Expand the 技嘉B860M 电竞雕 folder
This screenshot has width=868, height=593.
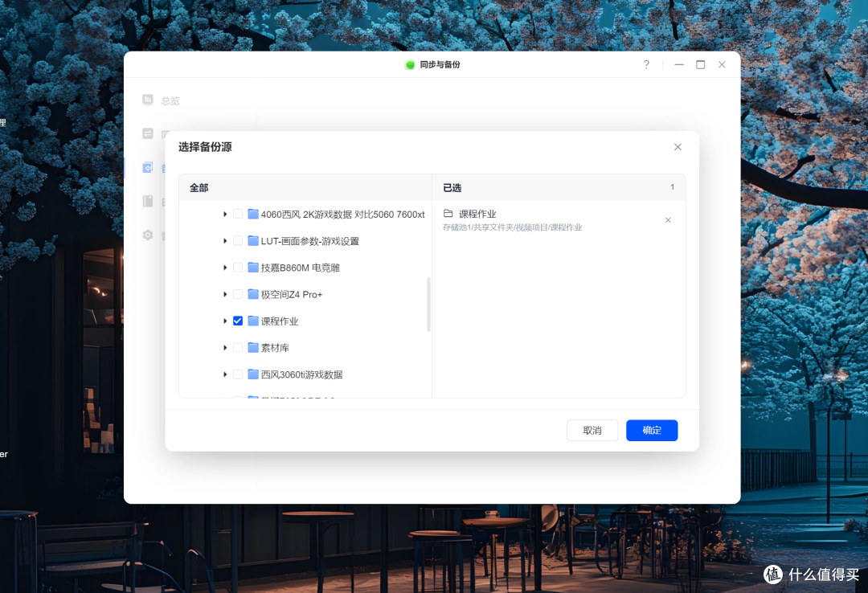pos(225,268)
